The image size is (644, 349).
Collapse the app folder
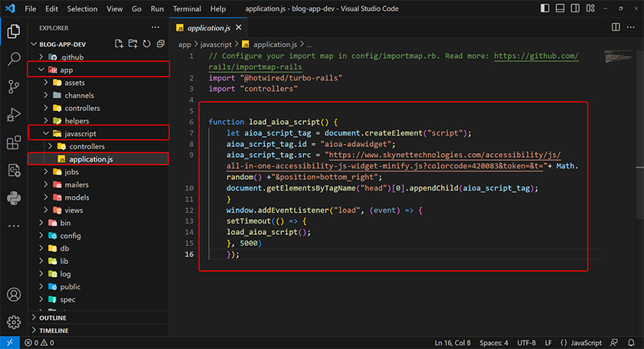coord(98,70)
